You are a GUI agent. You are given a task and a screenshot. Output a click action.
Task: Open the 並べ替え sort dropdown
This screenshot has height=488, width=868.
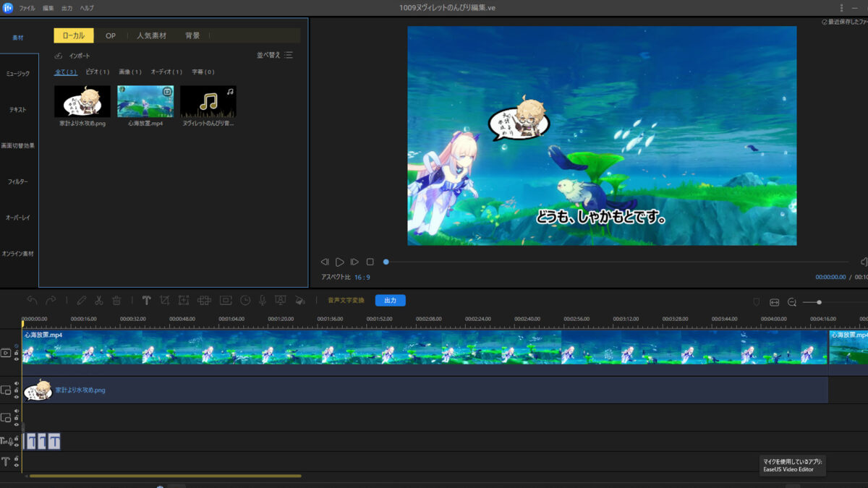click(274, 55)
